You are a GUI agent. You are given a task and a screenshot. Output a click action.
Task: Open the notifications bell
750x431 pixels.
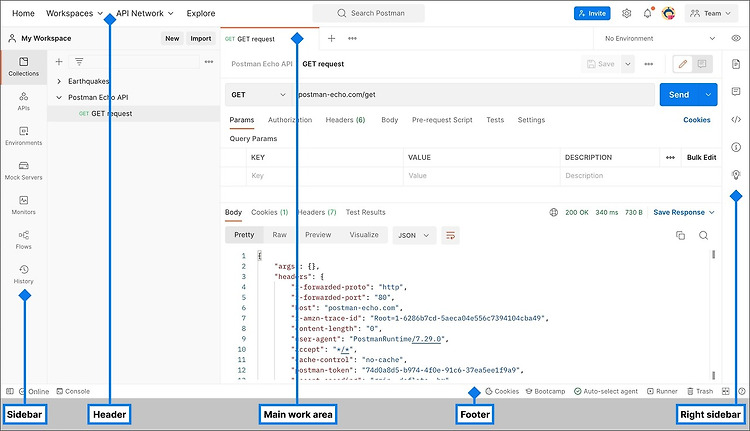click(647, 13)
